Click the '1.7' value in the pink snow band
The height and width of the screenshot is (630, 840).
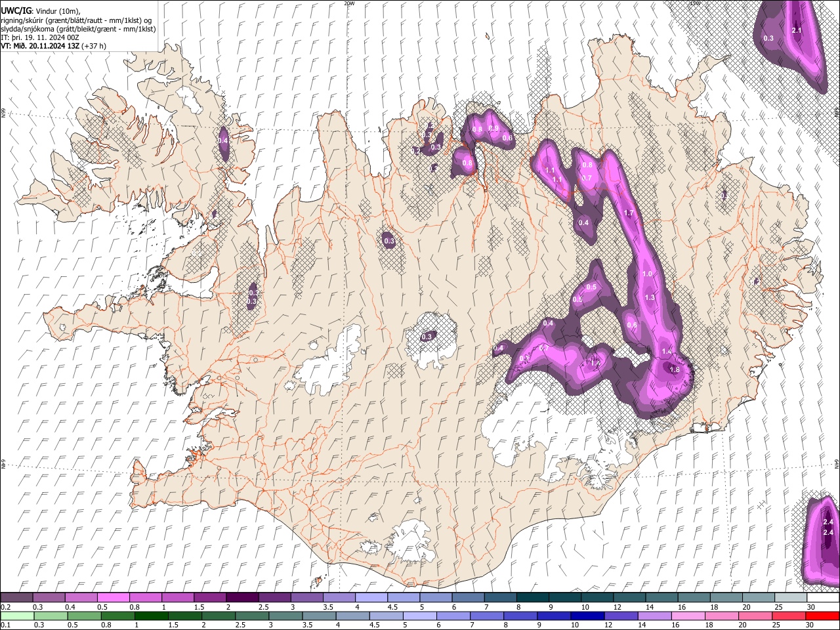(x=629, y=213)
